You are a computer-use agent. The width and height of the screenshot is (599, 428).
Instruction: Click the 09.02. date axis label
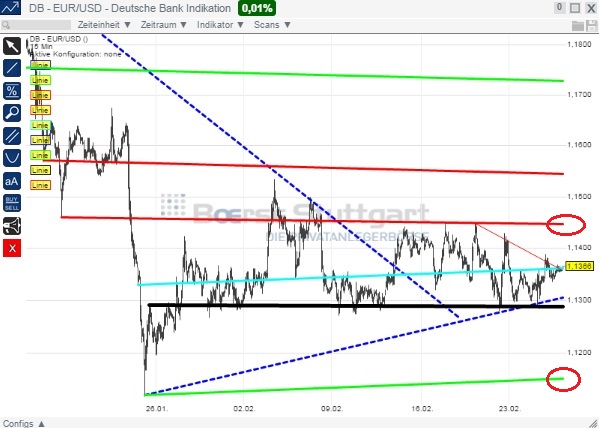click(x=332, y=409)
